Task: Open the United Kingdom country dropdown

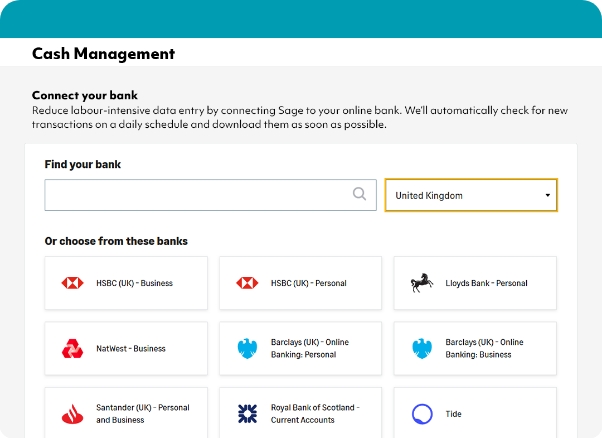Action: tap(470, 196)
